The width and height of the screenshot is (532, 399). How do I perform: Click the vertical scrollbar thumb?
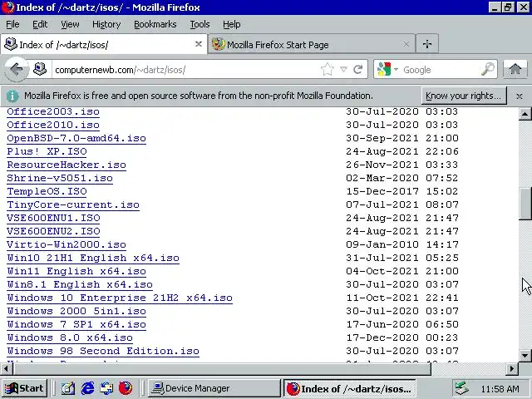tap(525, 204)
